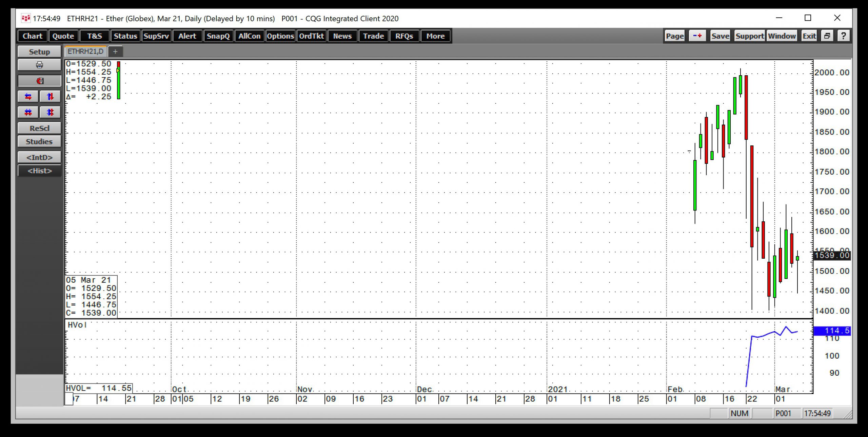Toggle the <IntD> intraday button

(39, 157)
